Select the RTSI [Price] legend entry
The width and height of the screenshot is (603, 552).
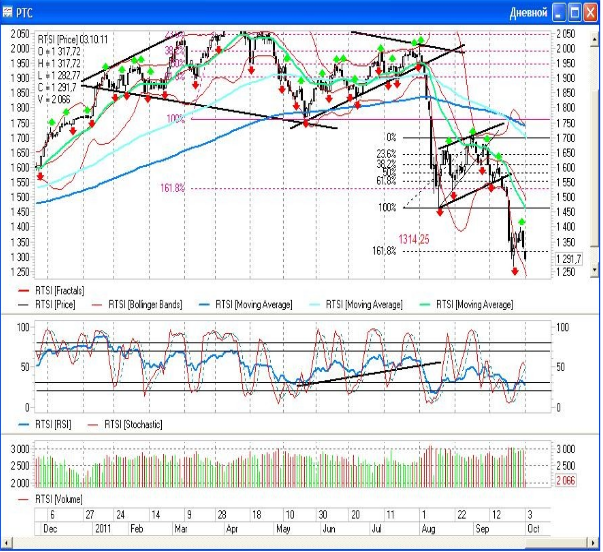47,305
